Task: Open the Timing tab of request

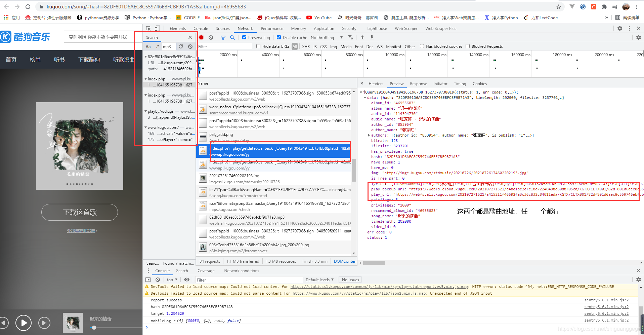Action: tap(460, 83)
